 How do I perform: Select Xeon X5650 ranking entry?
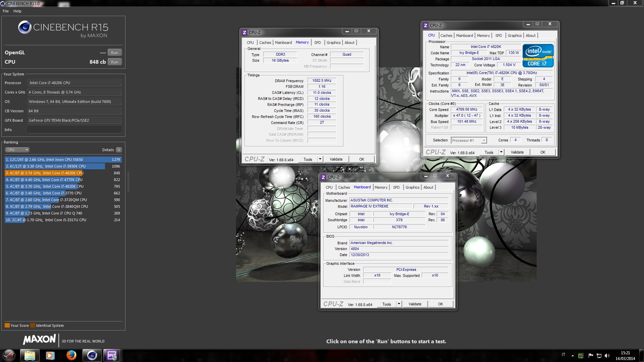[63, 160]
